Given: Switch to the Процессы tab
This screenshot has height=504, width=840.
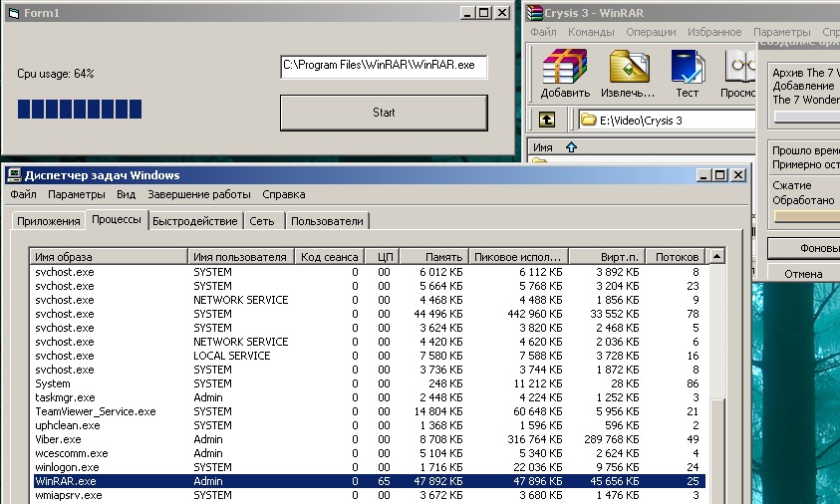Looking at the screenshot, I should (117, 219).
